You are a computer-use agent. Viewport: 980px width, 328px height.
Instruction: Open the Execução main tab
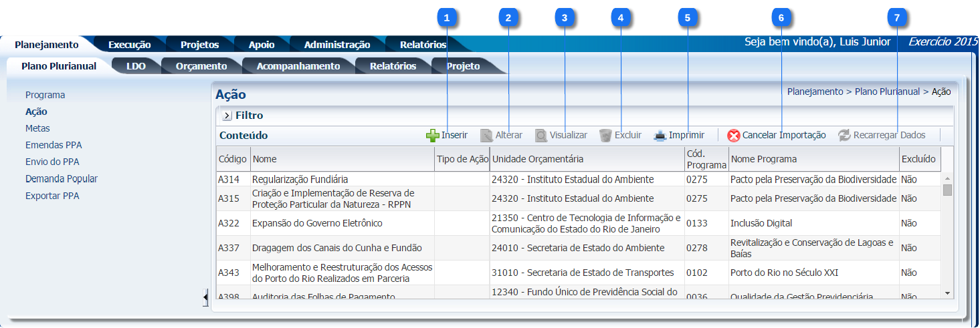tap(129, 45)
